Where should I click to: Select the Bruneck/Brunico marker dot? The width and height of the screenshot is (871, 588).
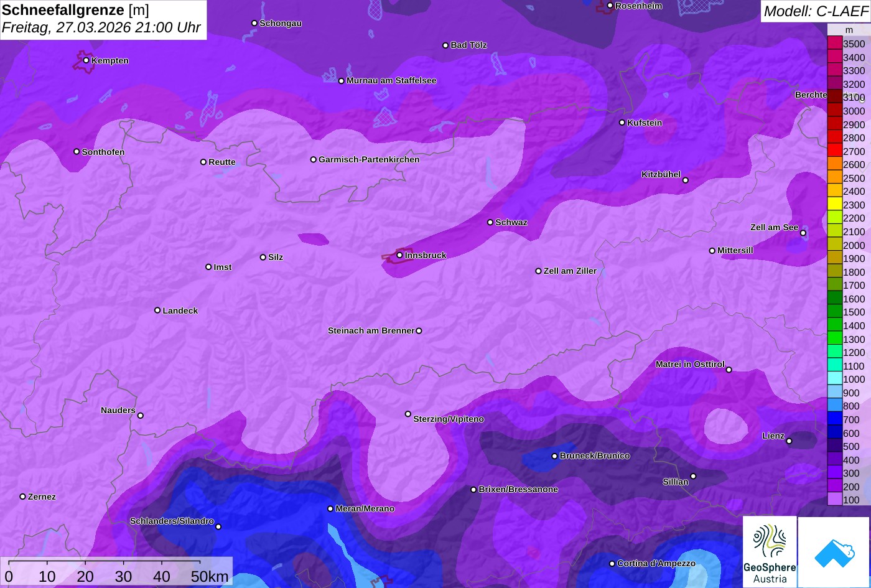(x=555, y=456)
